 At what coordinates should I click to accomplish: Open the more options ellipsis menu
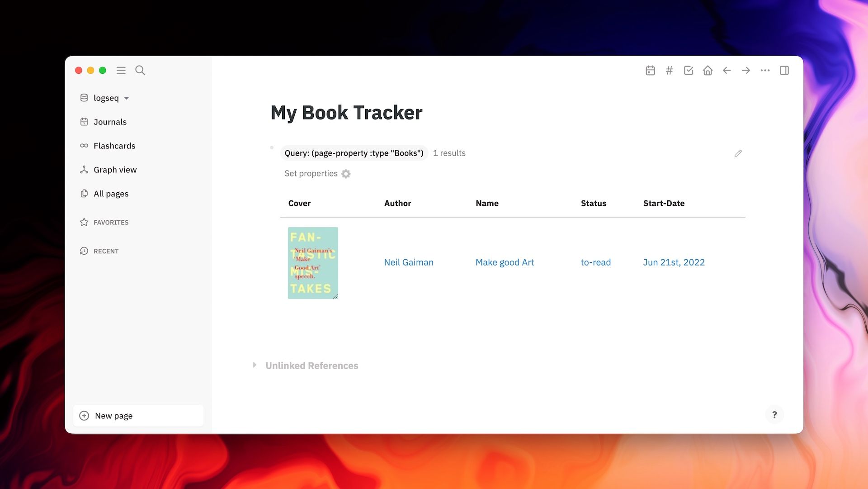point(764,71)
